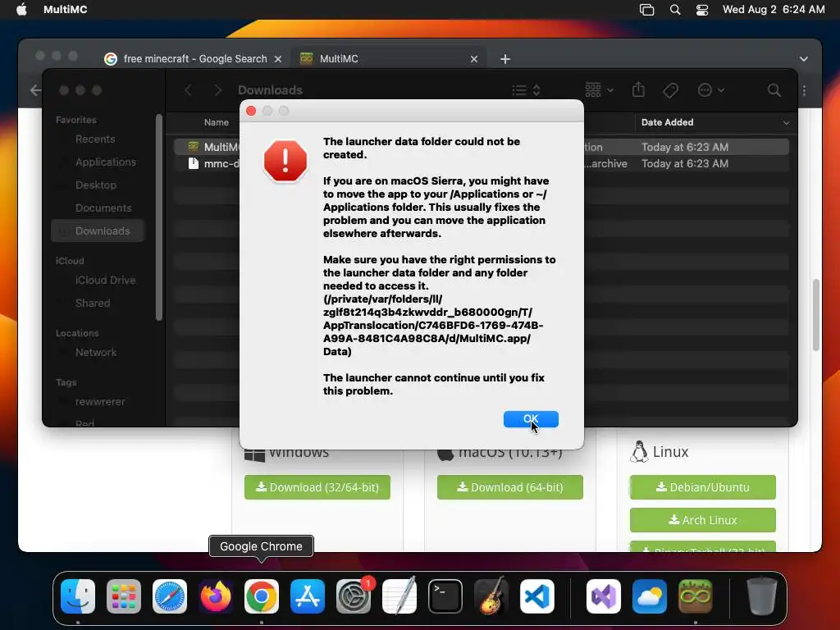This screenshot has height=630, width=840.
Task: Select Recents in Finder sidebar
Action: click(x=95, y=139)
